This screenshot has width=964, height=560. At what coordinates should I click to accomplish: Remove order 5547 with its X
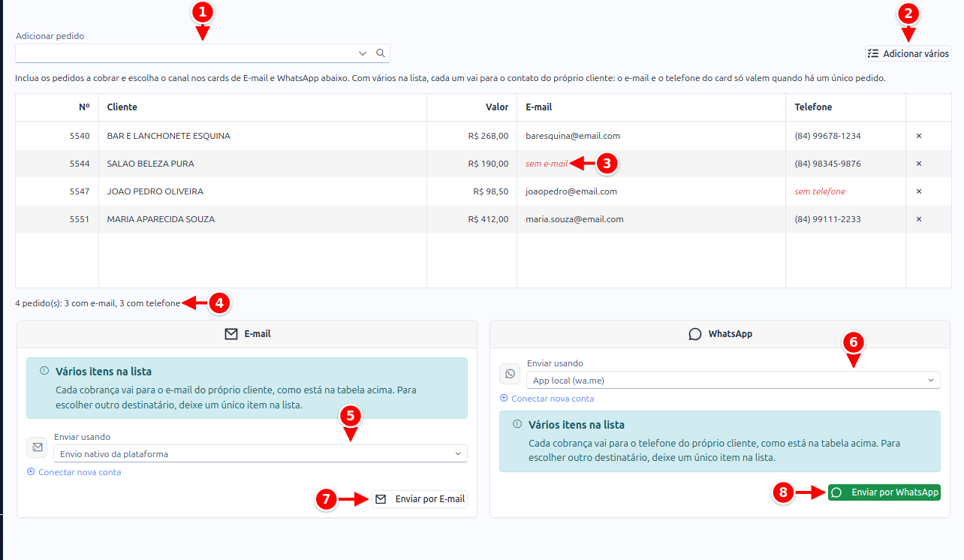coord(919,191)
